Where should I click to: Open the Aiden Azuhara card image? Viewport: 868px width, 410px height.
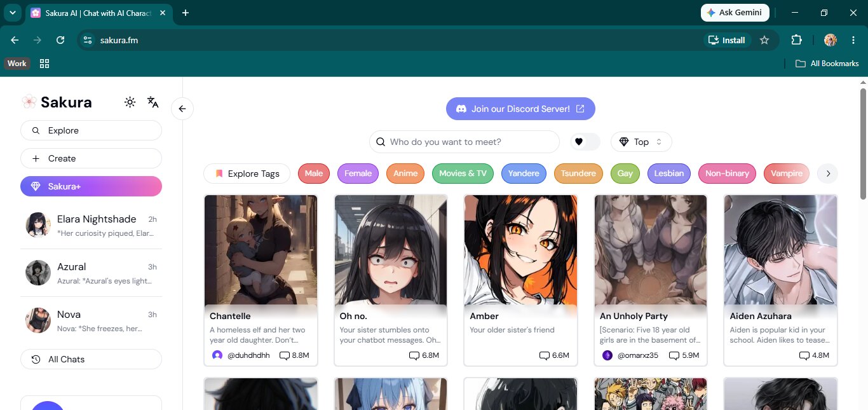point(780,250)
